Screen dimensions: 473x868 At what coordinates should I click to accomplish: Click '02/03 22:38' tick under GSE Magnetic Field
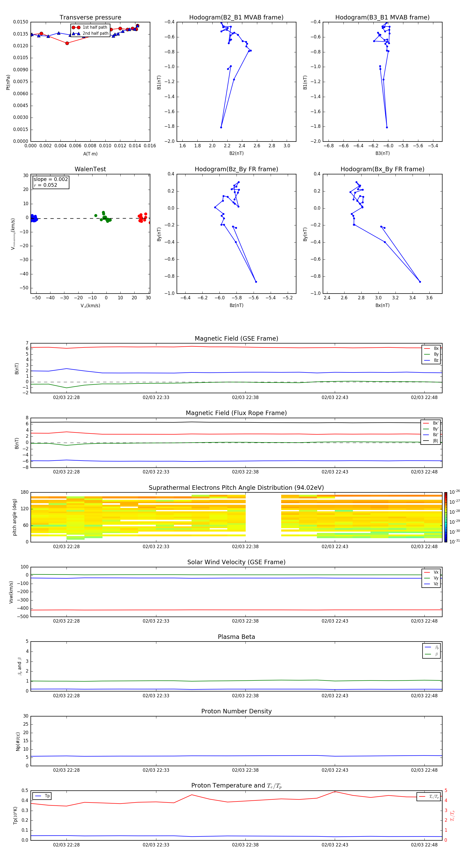(245, 398)
